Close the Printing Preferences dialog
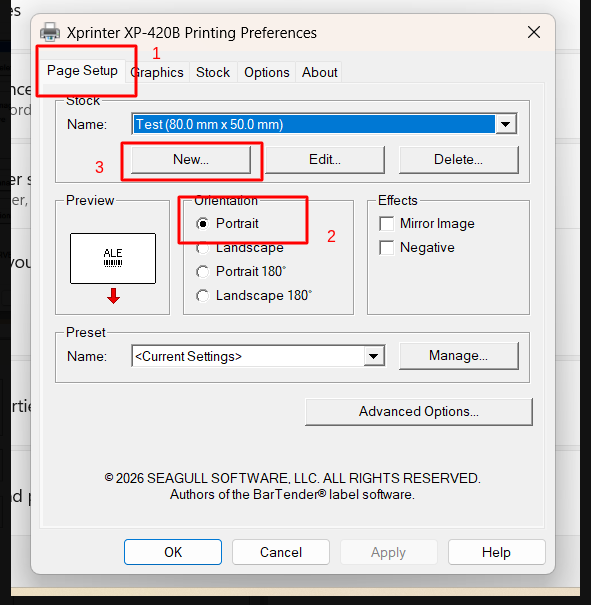Viewport: 591px width, 605px height. click(534, 32)
